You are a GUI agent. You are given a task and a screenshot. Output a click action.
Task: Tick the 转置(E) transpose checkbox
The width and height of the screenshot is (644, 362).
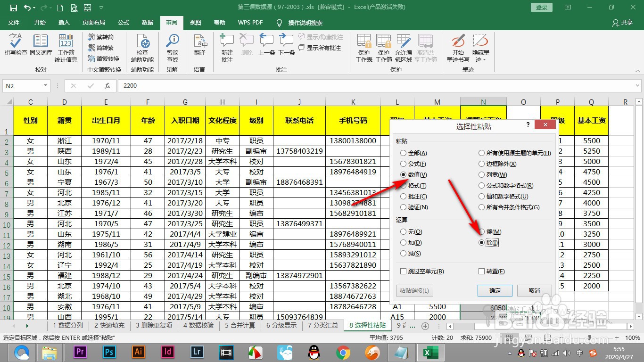(492, 271)
